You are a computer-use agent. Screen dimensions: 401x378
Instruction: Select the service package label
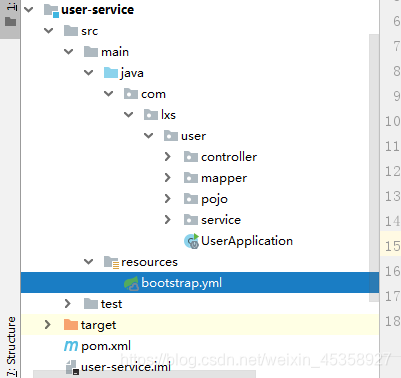tap(221, 220)
